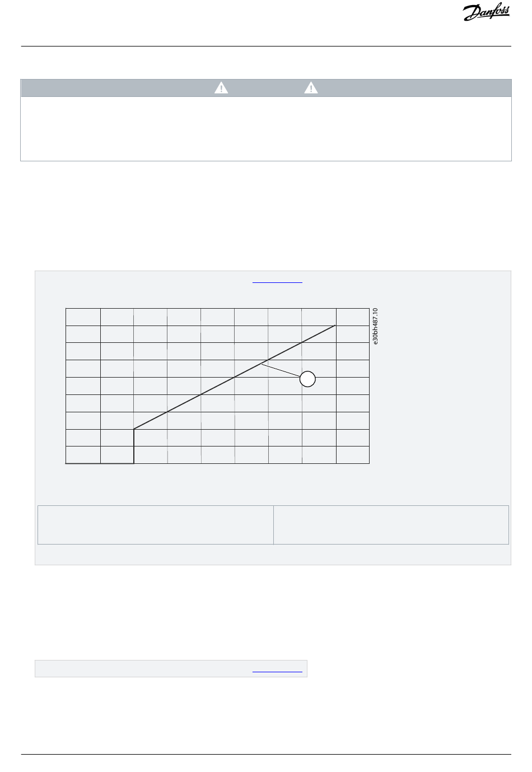Open the blue underlined link above the chart
Image resolution: width=532 pixels, height=772 pixels.
(x=277, y=282)
